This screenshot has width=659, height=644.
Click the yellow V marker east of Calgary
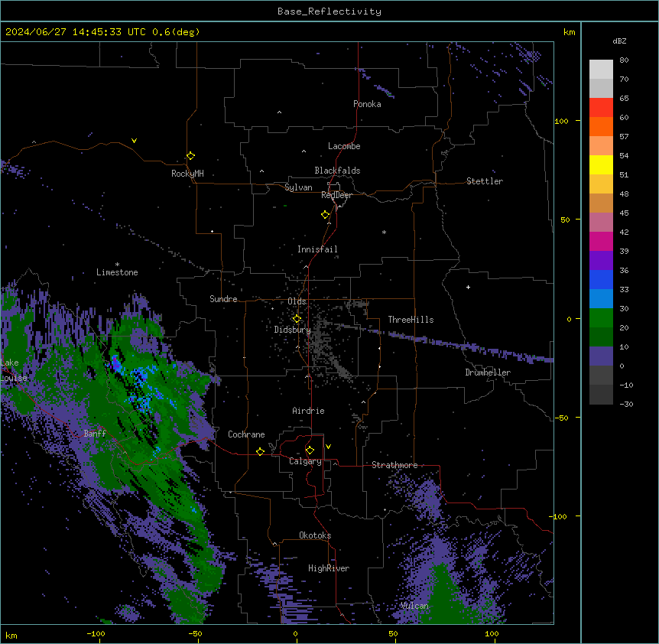[x=328, y=447]
